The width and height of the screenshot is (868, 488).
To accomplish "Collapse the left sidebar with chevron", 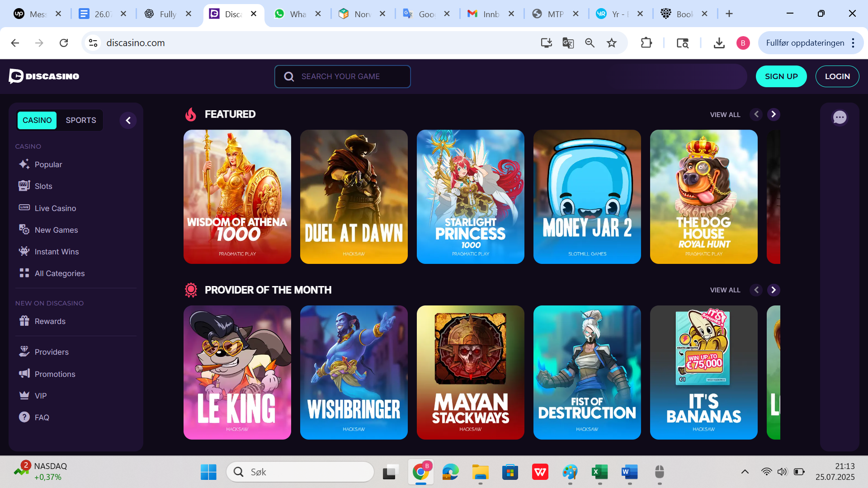I will (x=128, y=121).
